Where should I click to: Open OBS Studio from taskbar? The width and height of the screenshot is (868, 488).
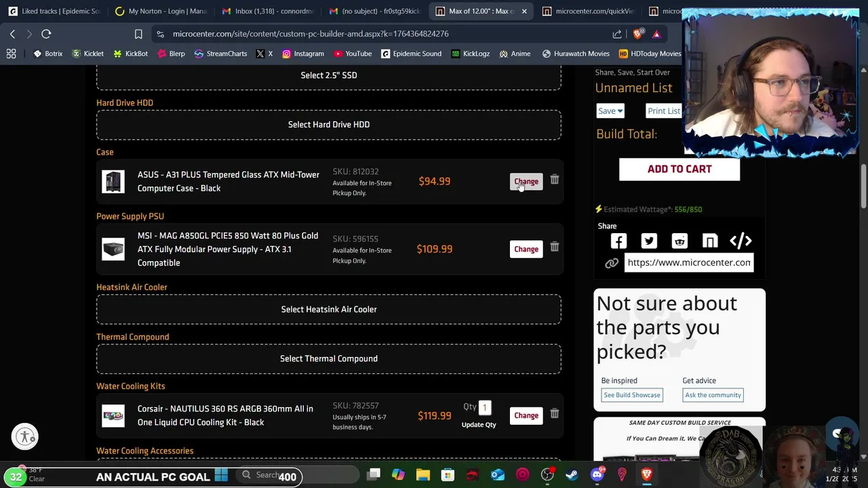point(547,475)
